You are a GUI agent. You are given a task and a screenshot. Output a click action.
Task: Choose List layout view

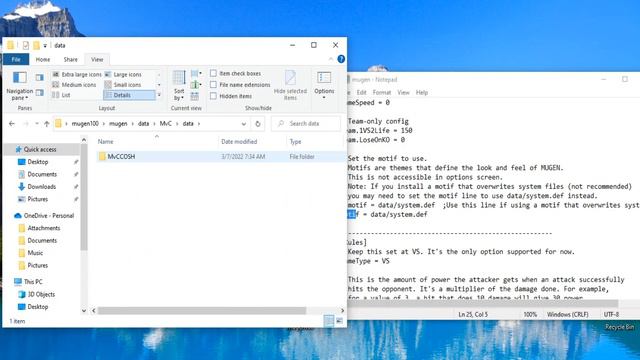[61, 95]
